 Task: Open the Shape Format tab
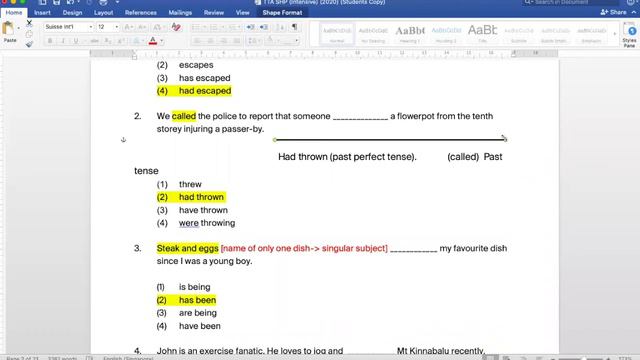(282, 13)
